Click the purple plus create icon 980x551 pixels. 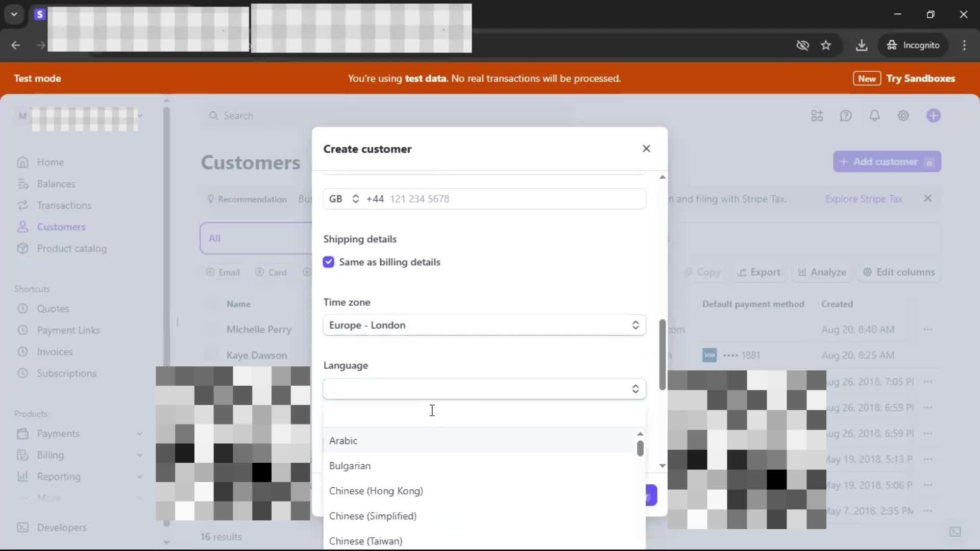[933, 116]
